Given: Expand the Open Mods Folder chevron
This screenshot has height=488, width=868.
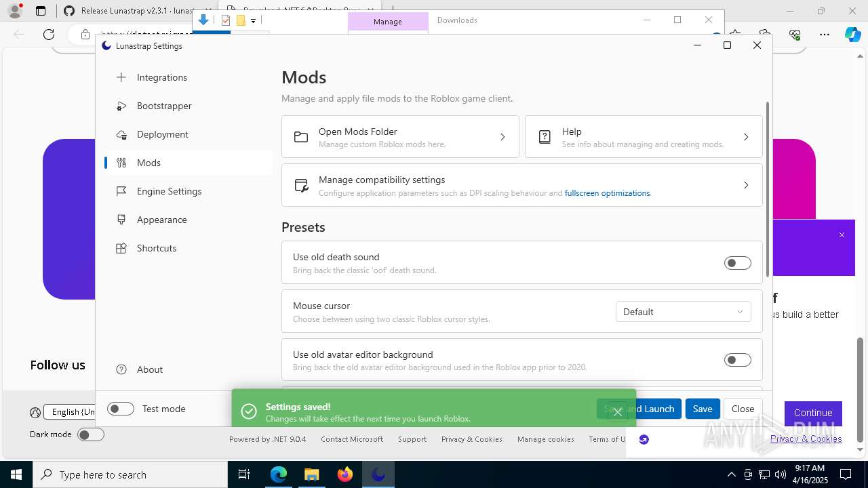Looking at the screenshot, I should (502, 137).
